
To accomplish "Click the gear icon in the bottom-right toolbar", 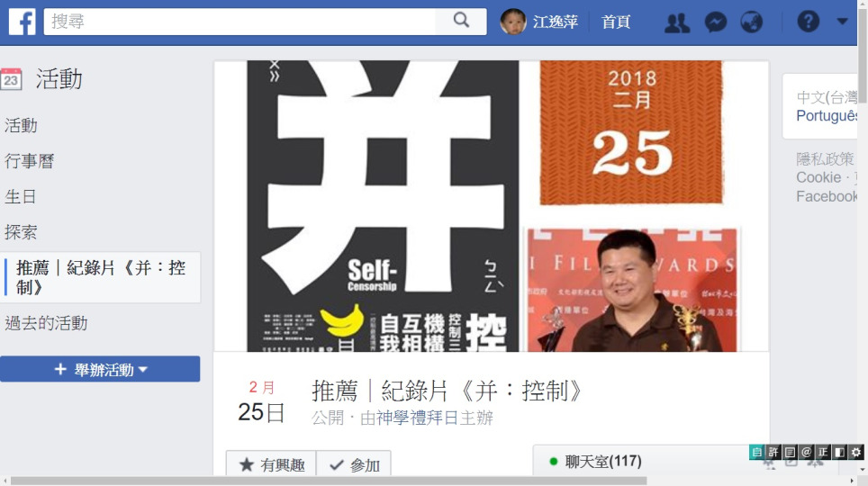I will click(855, 452).
